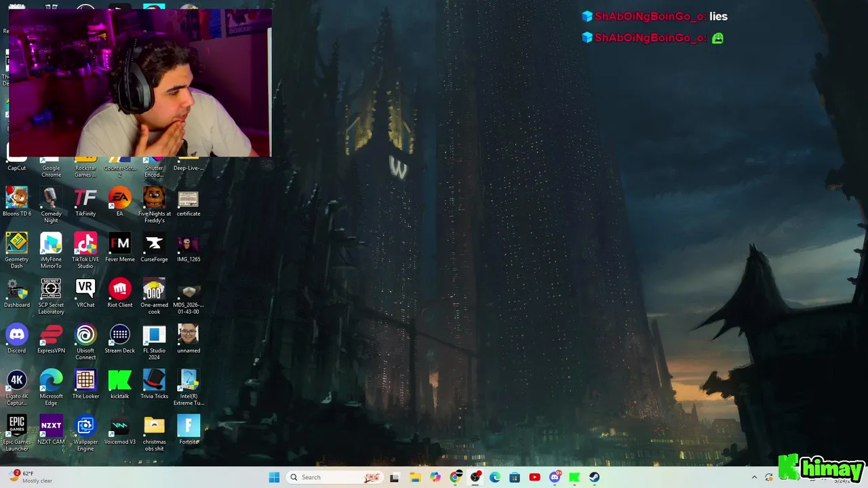Open Copilot from the taskbar
Image resolution: width=868 pixels, height=488 pixels.
pos(435,477)
